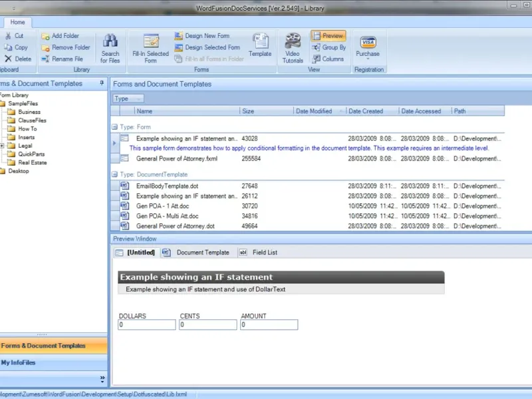Pin the Forms & Document Templates panel

pos(102,84)
